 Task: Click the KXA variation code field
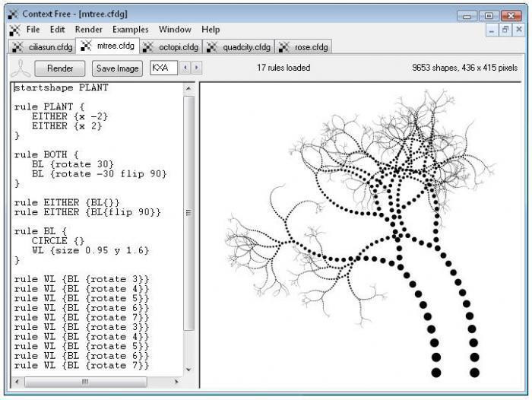[x=164, y=68]
